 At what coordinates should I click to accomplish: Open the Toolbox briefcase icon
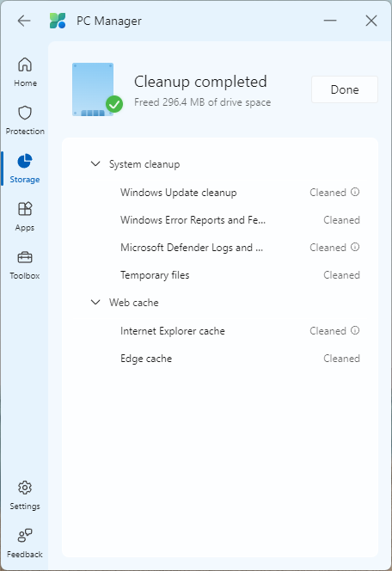point(25,257)
